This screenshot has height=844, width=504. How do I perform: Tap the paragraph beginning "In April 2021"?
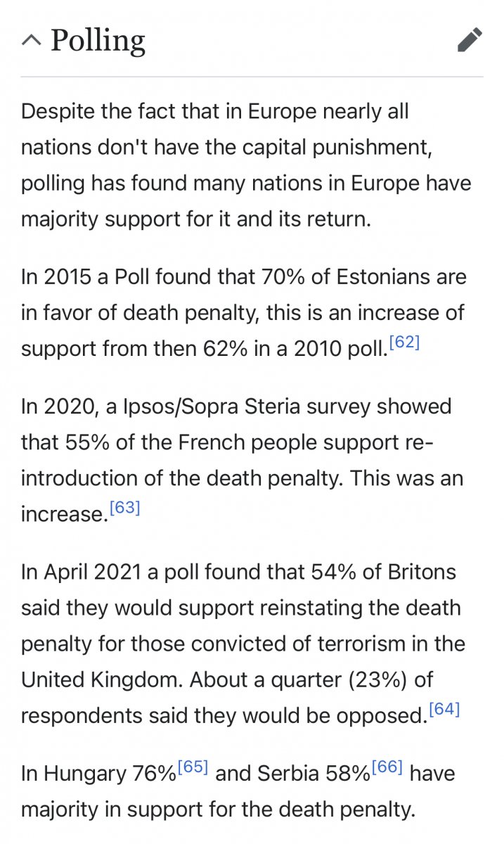[243, 644]
